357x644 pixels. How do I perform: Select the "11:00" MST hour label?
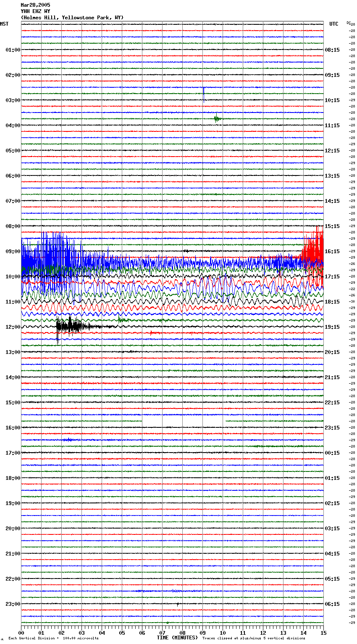click(13, 302)
